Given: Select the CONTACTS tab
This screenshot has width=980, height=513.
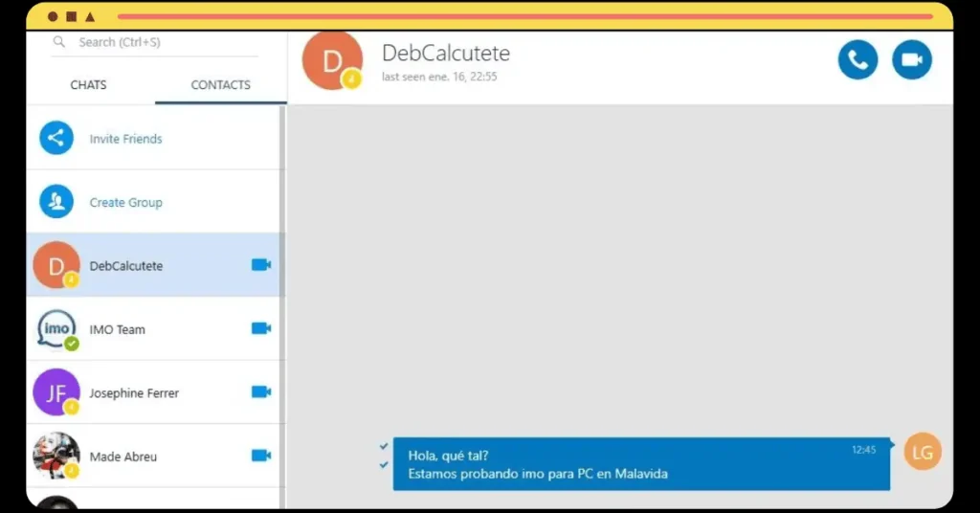Looking at the screenshot, I should 221,85.
